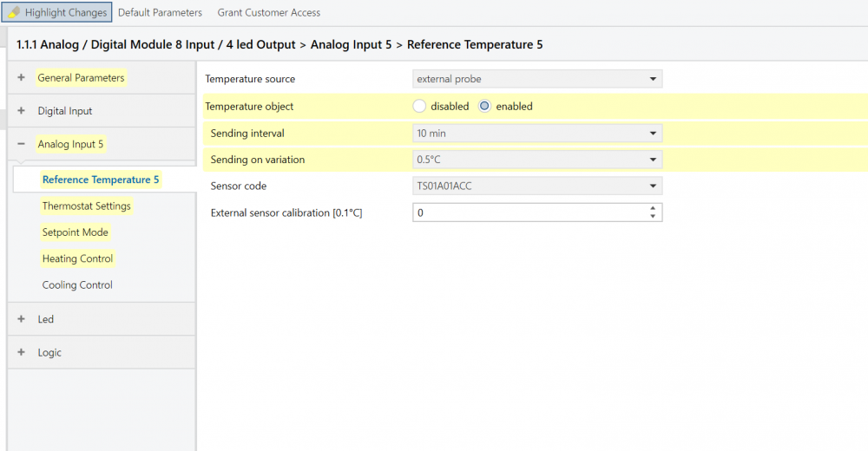Set Temperature object to disabled
Image resolution: width=868 pixels, height=451 pixels.
[x=420, y=107]
